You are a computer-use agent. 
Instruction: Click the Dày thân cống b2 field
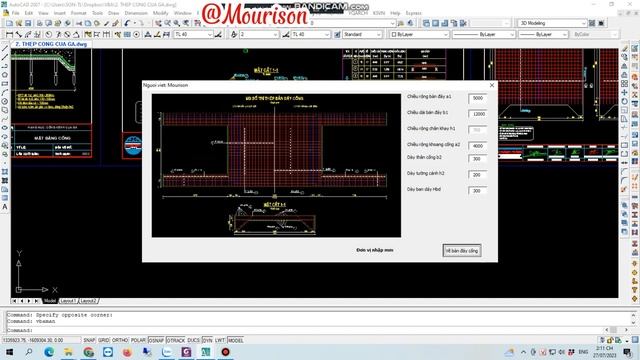point(478,159)
